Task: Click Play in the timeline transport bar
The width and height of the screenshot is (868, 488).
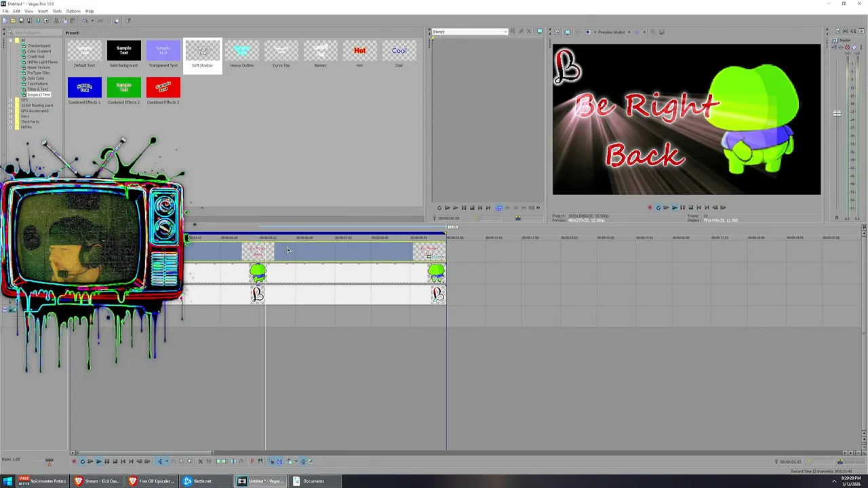Action: [99, 462]
